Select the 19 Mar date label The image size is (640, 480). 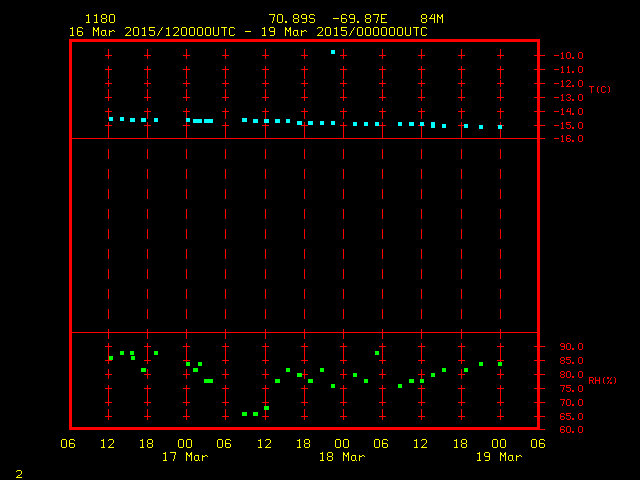[499, 457]
